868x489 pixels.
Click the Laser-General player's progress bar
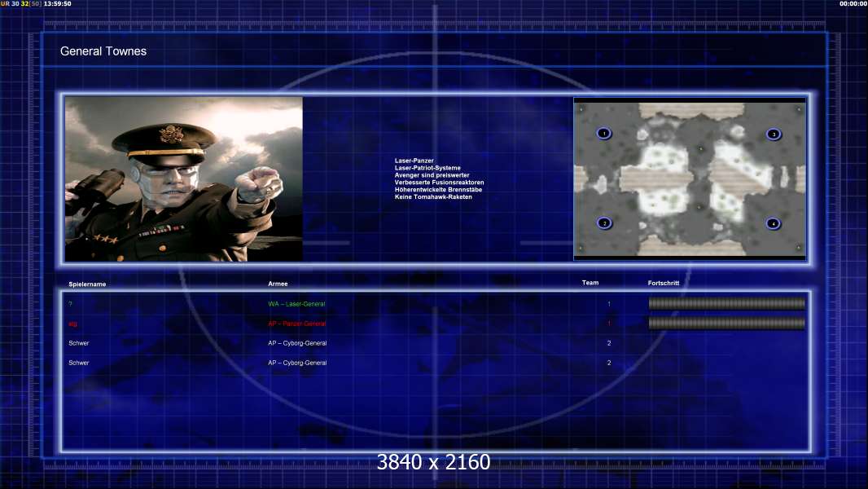click(727, 303)
